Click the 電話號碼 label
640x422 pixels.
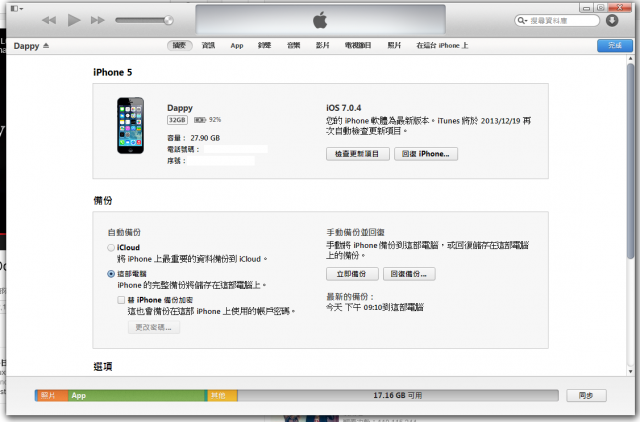click(x=183, y=149)
